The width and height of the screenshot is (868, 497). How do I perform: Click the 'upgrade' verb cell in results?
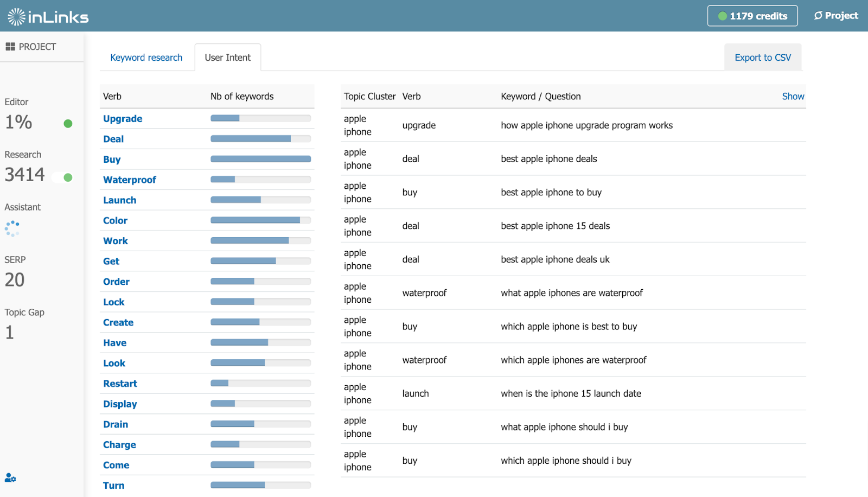[x=419, y=125]
